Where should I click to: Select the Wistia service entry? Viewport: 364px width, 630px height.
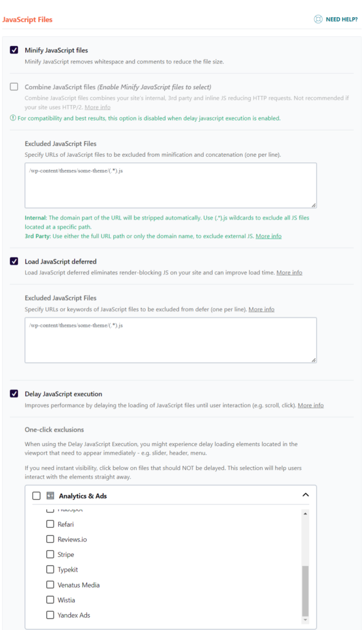50,599
